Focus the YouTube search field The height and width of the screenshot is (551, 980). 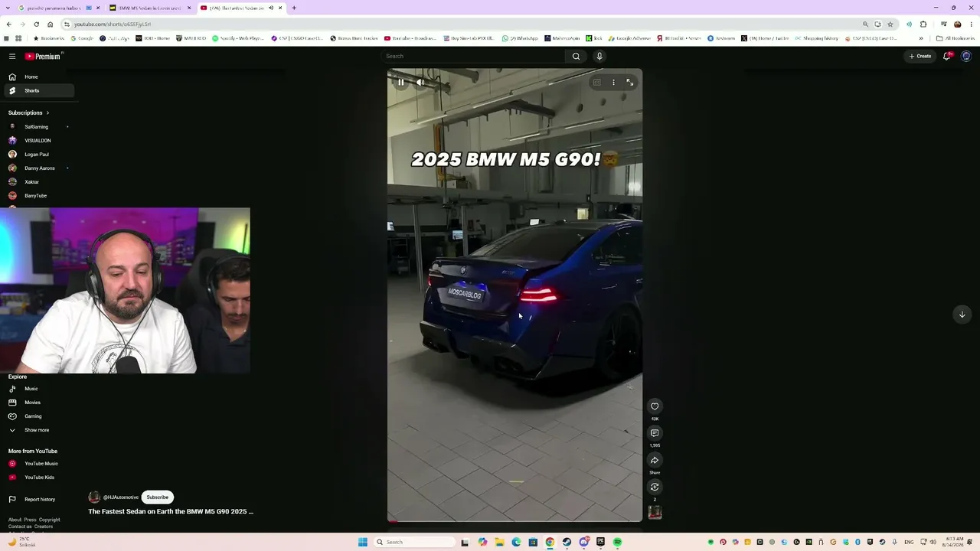point(473,56)
